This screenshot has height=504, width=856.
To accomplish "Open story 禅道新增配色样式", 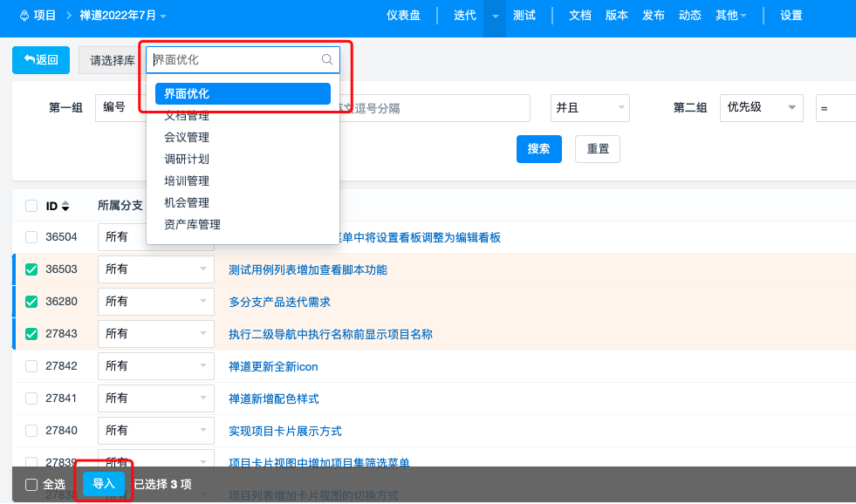I will (273, 398).
